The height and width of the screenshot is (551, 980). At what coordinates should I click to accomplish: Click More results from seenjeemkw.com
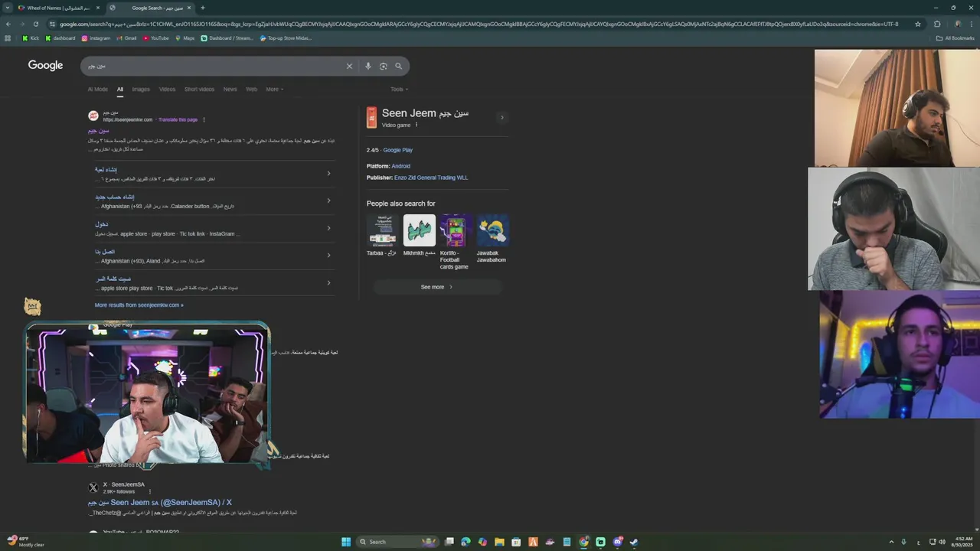coord(139,305)
